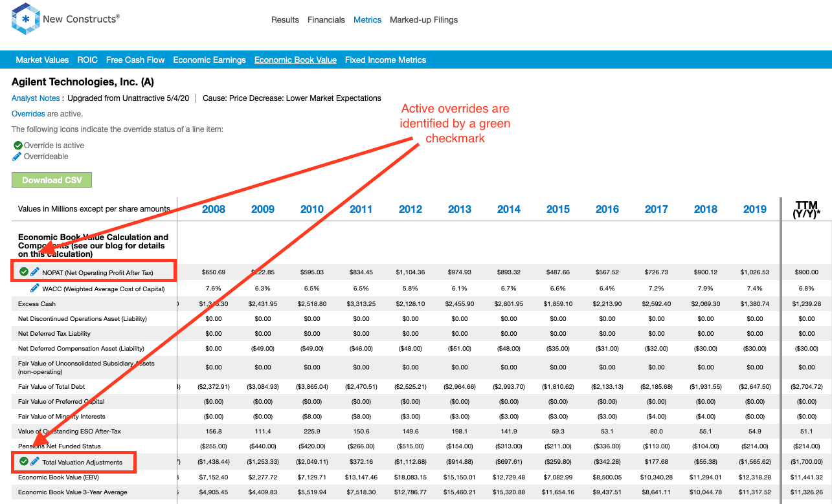Click the Fair Value of Total Debt label

tap(52, 386)
